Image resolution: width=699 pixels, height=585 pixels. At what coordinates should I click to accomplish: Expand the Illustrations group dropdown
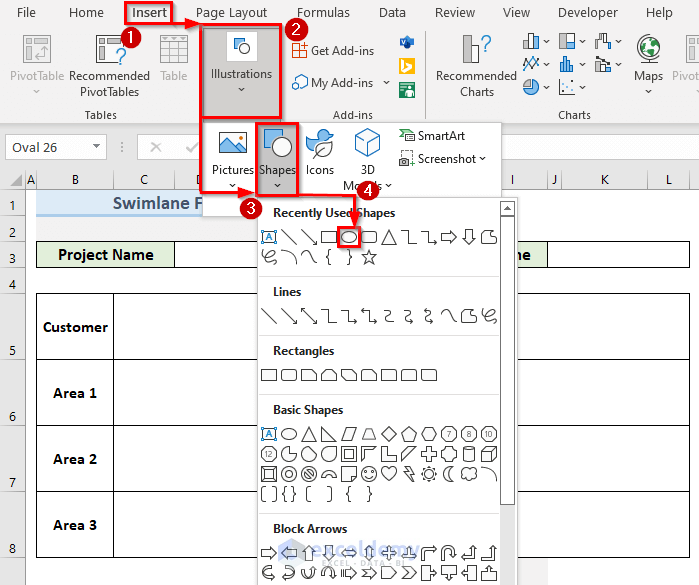coord(241,90)
